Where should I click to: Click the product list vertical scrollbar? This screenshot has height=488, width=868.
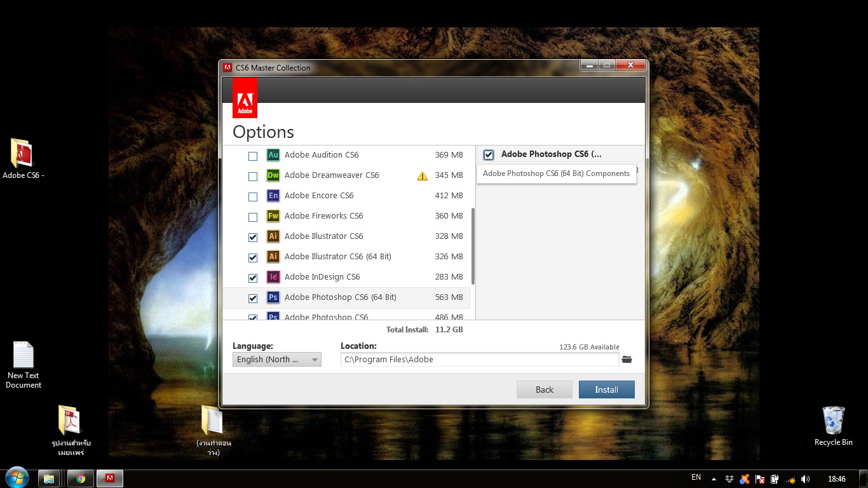tap(473, 246)
